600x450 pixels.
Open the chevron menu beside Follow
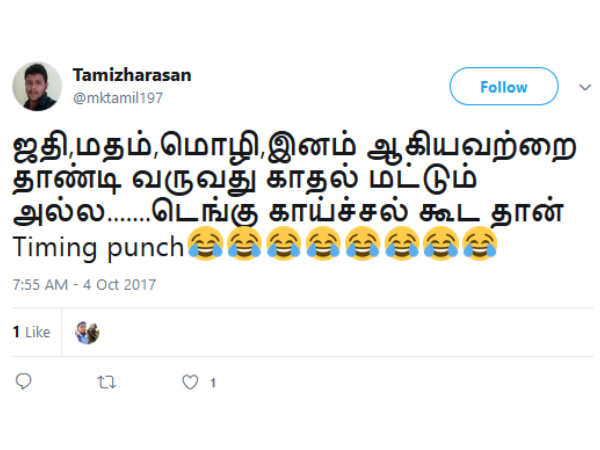tap(585, 88)
